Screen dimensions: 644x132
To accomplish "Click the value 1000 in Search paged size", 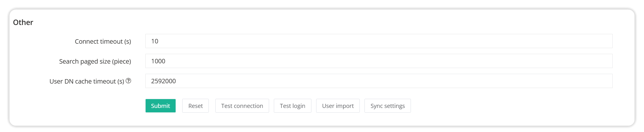I will pos(158,61).
